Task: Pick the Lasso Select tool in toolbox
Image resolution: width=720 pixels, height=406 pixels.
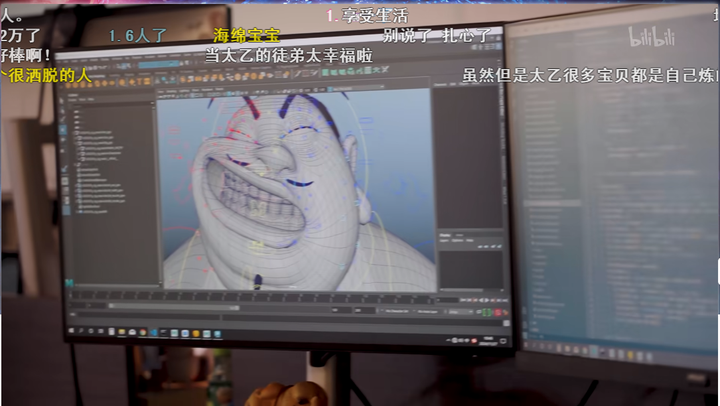Action: point(62,111)
